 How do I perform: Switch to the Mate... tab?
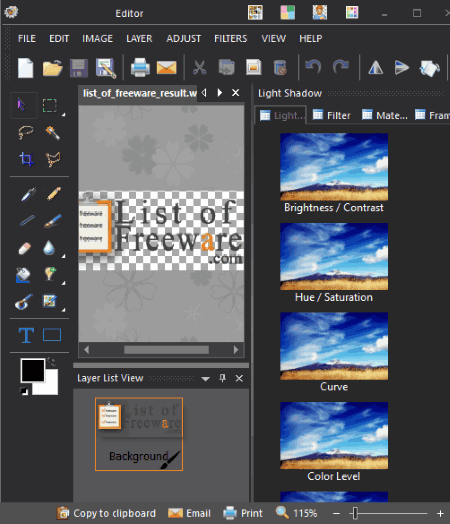click(x=385, y=115)
